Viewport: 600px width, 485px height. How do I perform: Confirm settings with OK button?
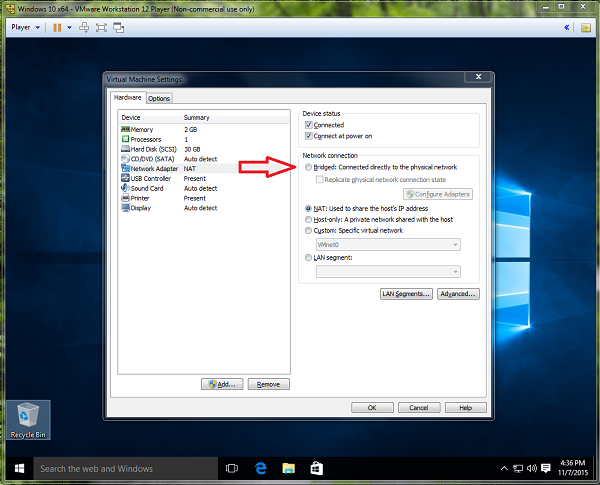372,408
